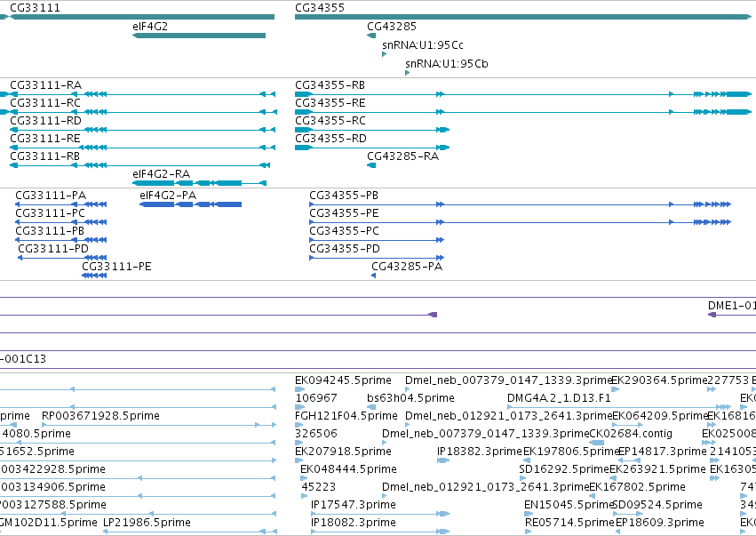Select protein label CG33111-PA

tap(51, 196)
